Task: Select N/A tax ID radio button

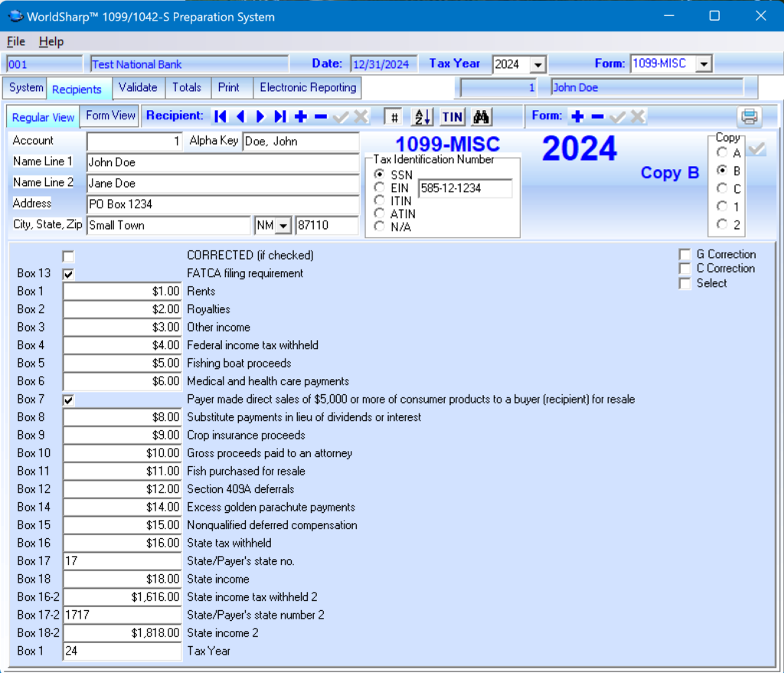Action: click(380, 227)
